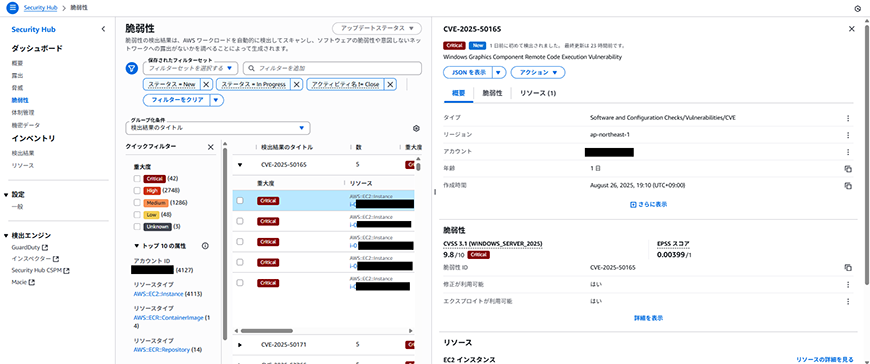Click the フィルターをクリア button

177,100
